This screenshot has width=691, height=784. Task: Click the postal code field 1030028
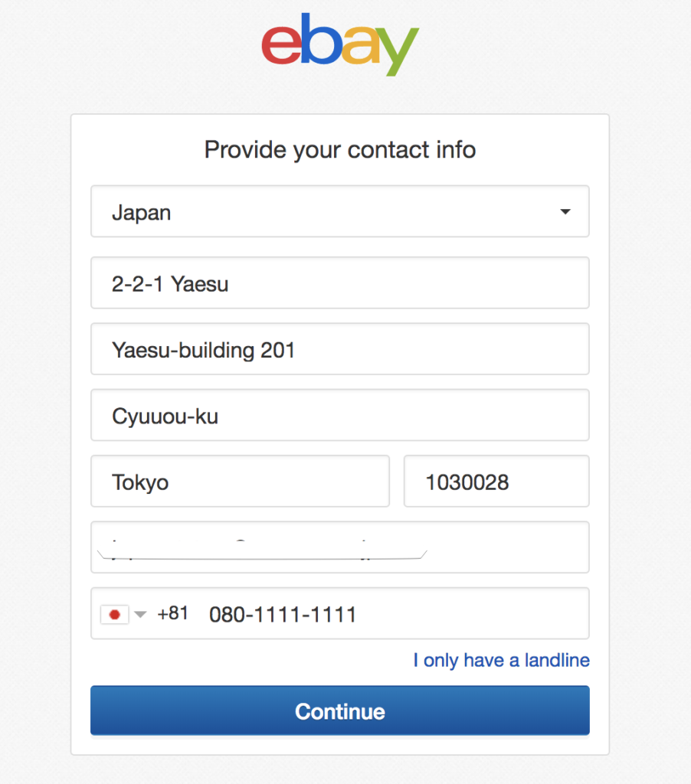pyautogui.click(x=496, y=481)
